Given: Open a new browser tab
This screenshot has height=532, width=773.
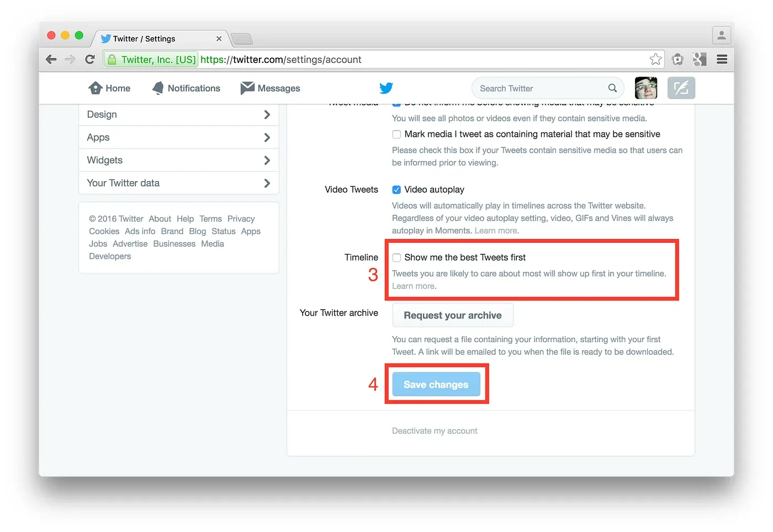Looking at the screenshot, I should pos(242,39).
